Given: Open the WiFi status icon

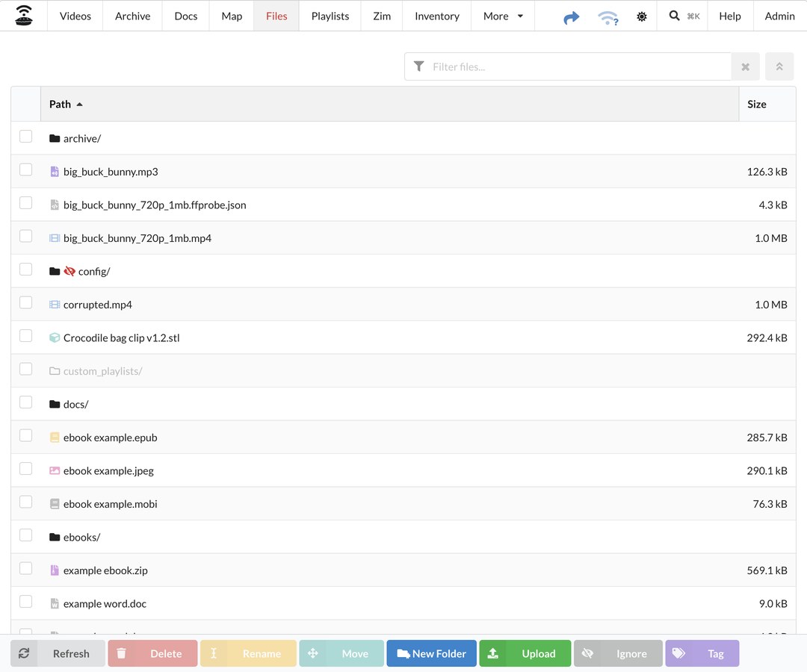Looking at the screenshot, I should [x=607, y=17].
